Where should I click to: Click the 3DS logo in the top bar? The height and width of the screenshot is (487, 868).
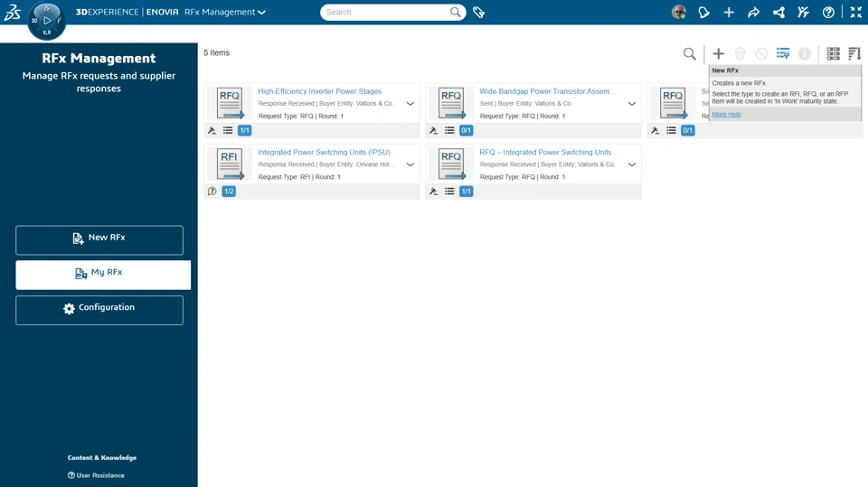pyautogui.click(x=12, y=12)
